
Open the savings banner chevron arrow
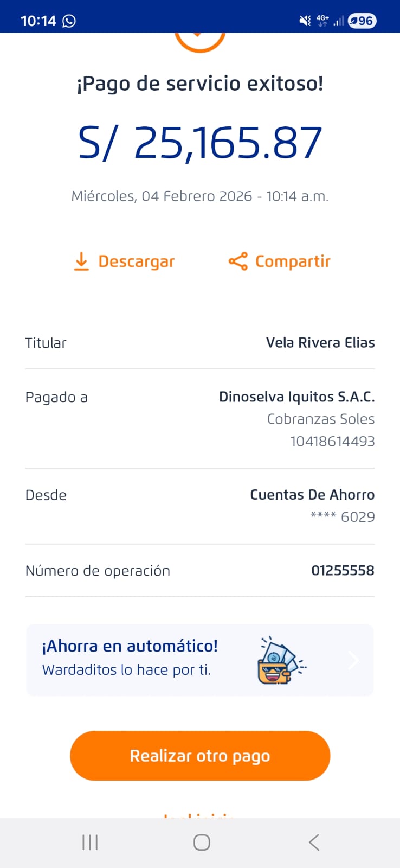click(x=354, y=660)
